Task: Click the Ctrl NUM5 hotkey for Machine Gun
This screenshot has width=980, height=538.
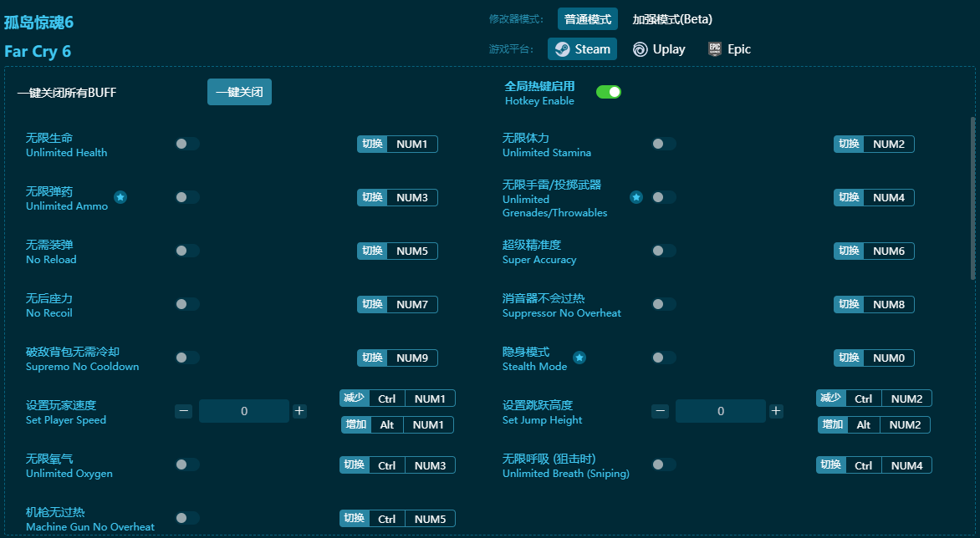Action: pos(397,519)
